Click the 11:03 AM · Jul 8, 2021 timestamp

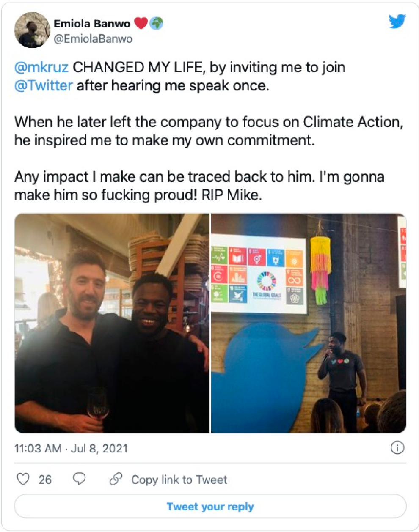click(71, 448)
